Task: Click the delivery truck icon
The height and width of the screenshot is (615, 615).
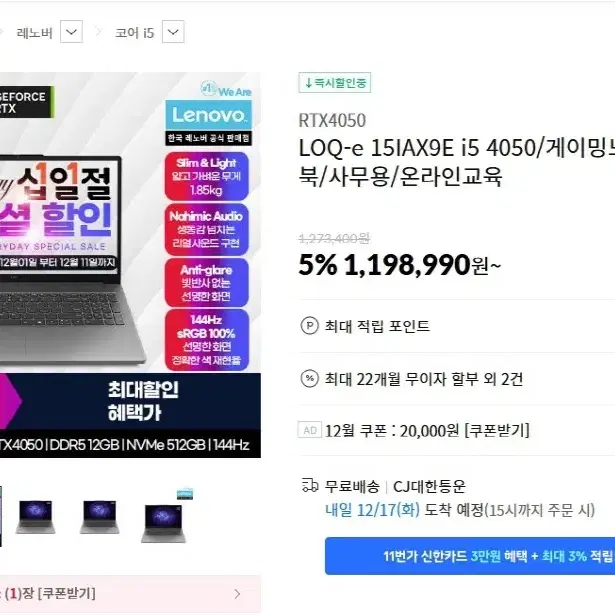Action: (310, 486)
